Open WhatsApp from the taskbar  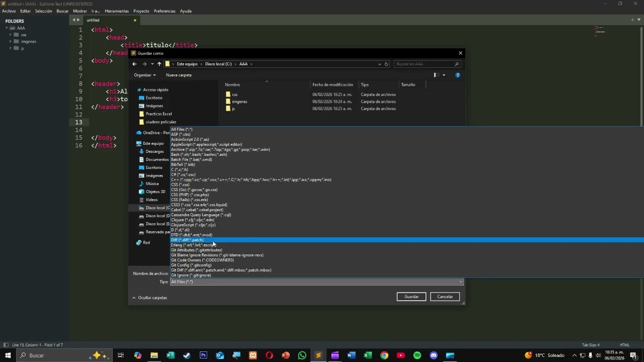302,355
